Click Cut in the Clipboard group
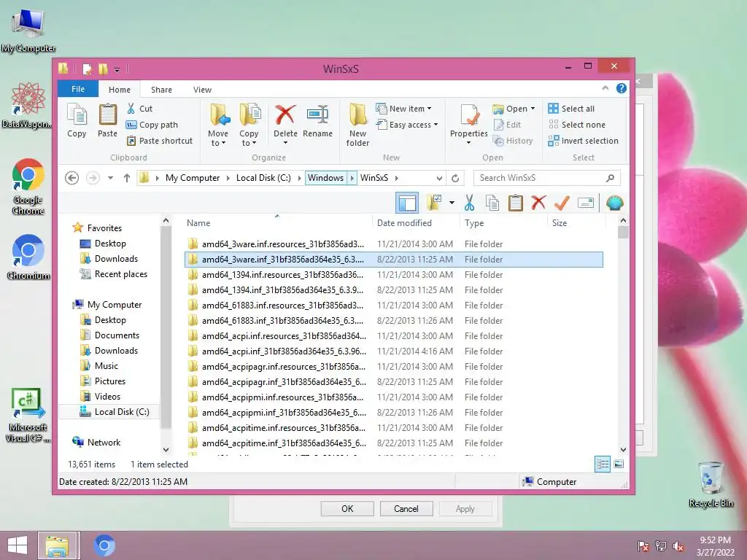This screenshot has width=747, height=560. [139, 109]
